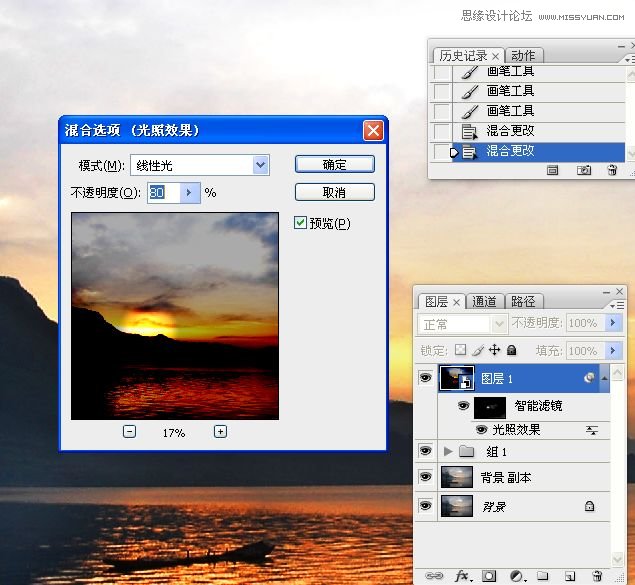Click the 光照效果 filter name
This screenshot has width=635, height=585.
click(x=516, y=430)
